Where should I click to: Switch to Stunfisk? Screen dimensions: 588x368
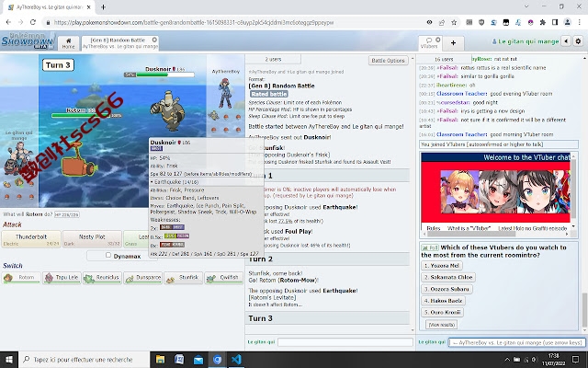[183, 278]
